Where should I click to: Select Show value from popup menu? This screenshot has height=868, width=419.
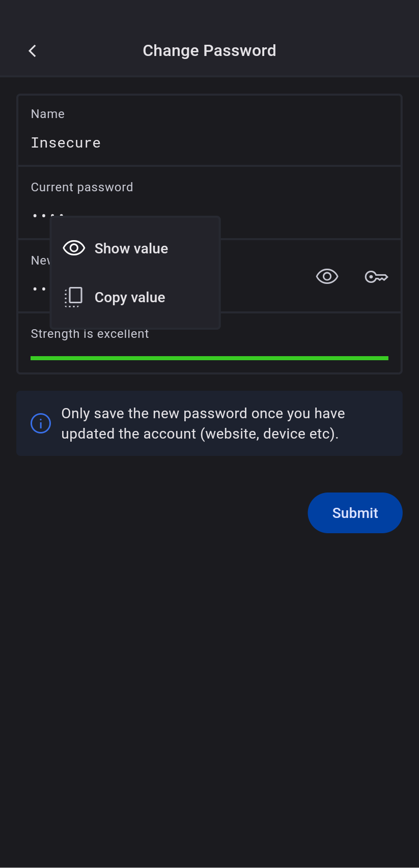[131, 249]
